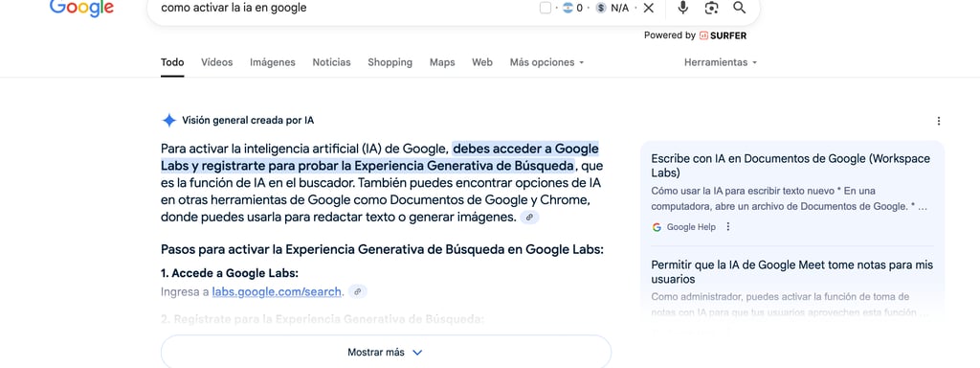Expand the Más opciones dropdown

546,62
